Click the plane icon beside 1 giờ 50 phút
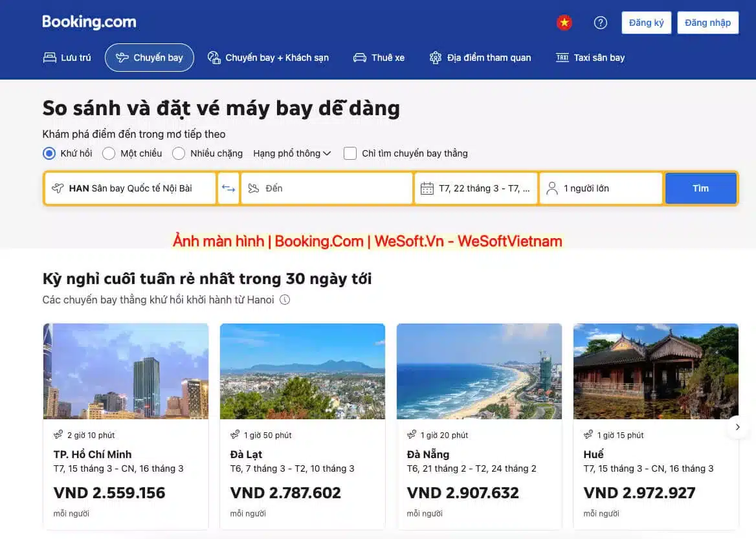The image size is (756, 539). point(235,435)
